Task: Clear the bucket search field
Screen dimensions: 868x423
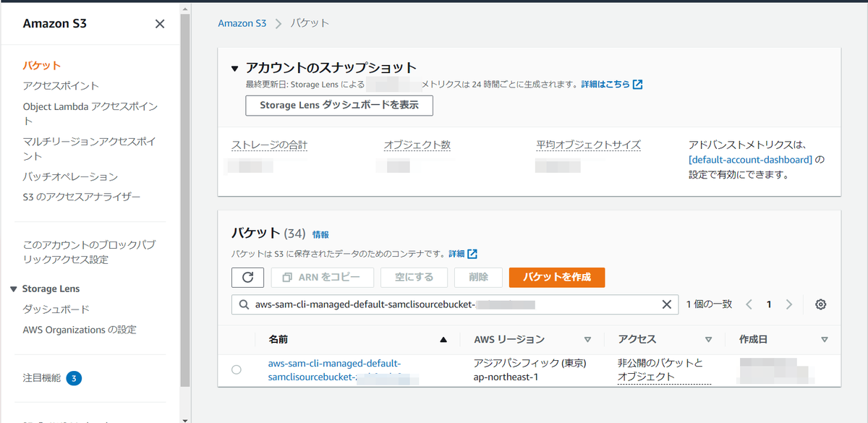Action: coord(667,304)
